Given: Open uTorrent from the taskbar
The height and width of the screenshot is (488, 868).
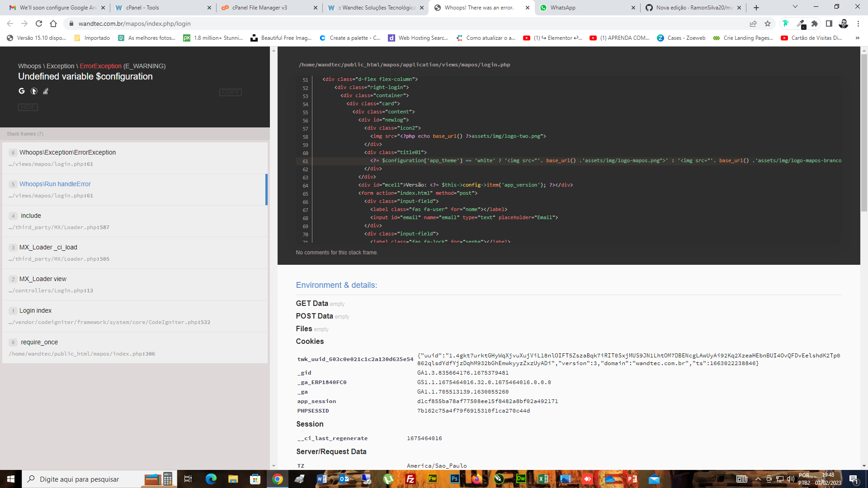Looking at the screenshot, I should pos(388,479).
